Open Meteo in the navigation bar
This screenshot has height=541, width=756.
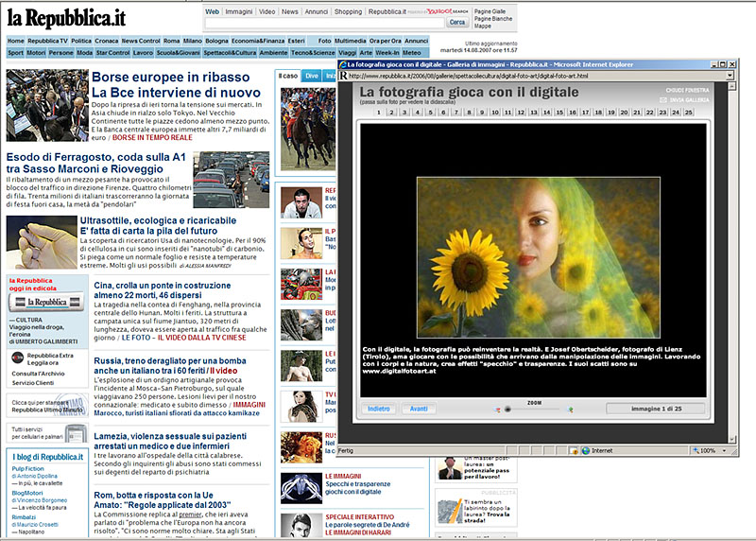point(412,53)
